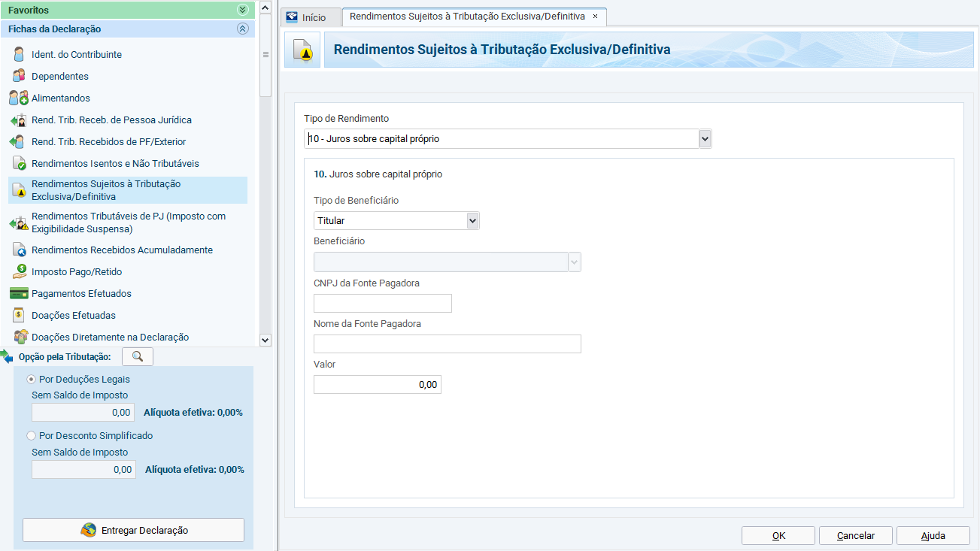Select Ident. do Contribuinte entry

[77, 54]
